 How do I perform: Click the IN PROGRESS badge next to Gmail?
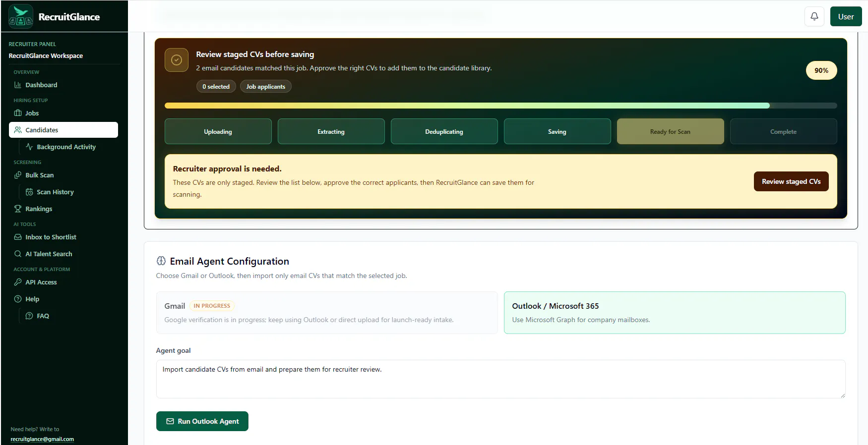[x=212, y=306]
